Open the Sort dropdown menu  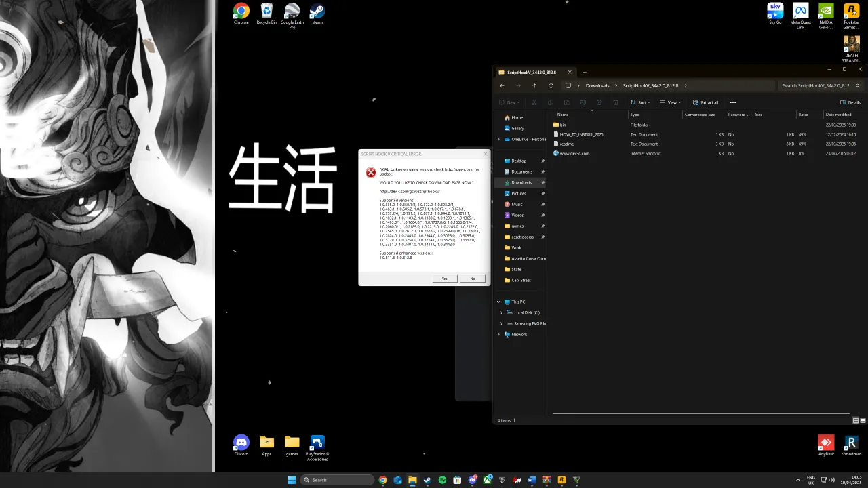(641, 102)
